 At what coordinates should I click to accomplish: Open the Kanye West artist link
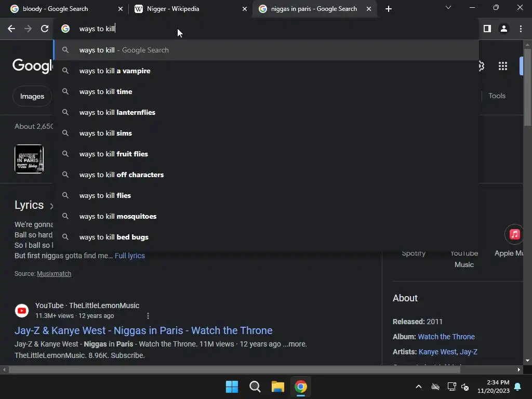coord(437,352)
